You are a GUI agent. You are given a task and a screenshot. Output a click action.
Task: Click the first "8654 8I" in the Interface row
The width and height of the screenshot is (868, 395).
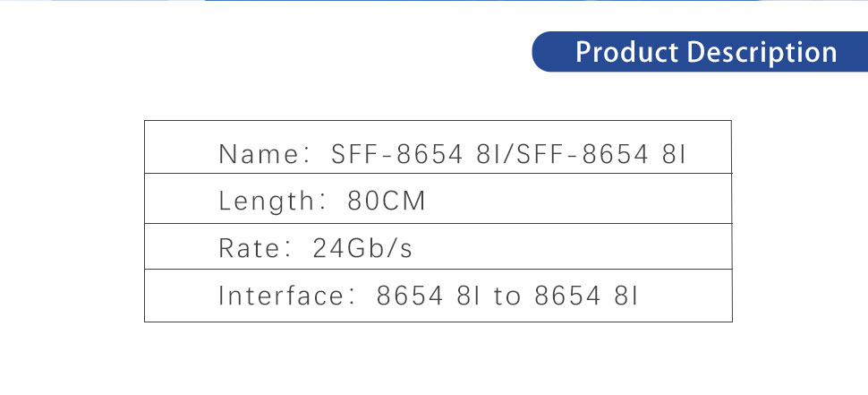(x=430, y=296)
